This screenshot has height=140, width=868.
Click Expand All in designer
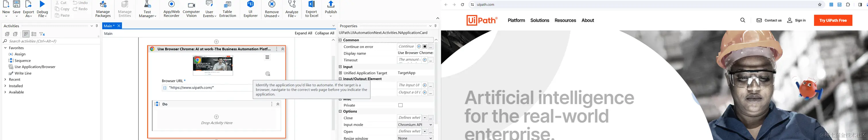(x=303, y=33)
